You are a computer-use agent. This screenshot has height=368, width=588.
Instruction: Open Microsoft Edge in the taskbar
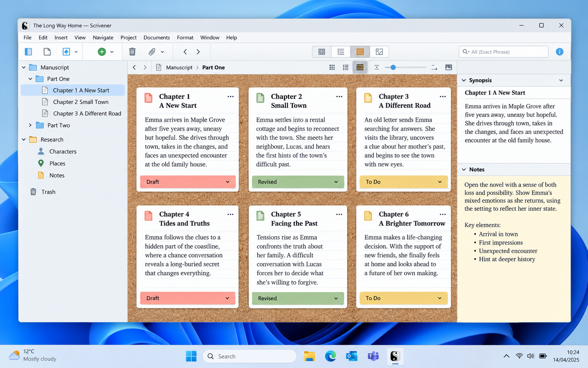coord(330,356)
